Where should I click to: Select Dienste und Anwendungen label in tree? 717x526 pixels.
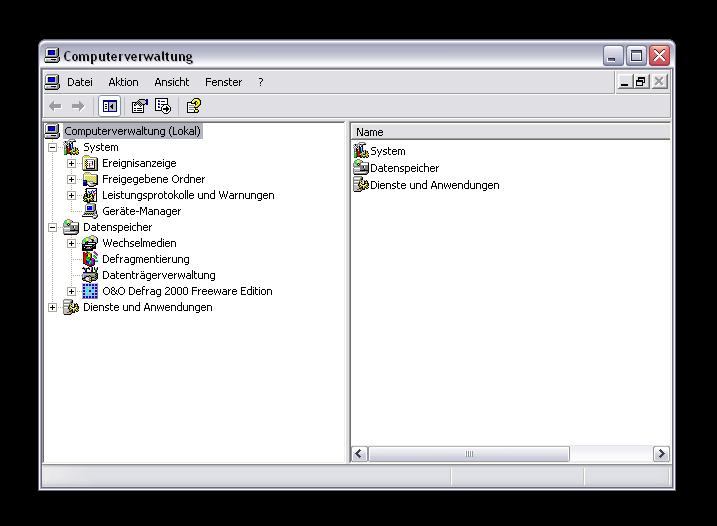pyautogui.click(x=147, y=307)
